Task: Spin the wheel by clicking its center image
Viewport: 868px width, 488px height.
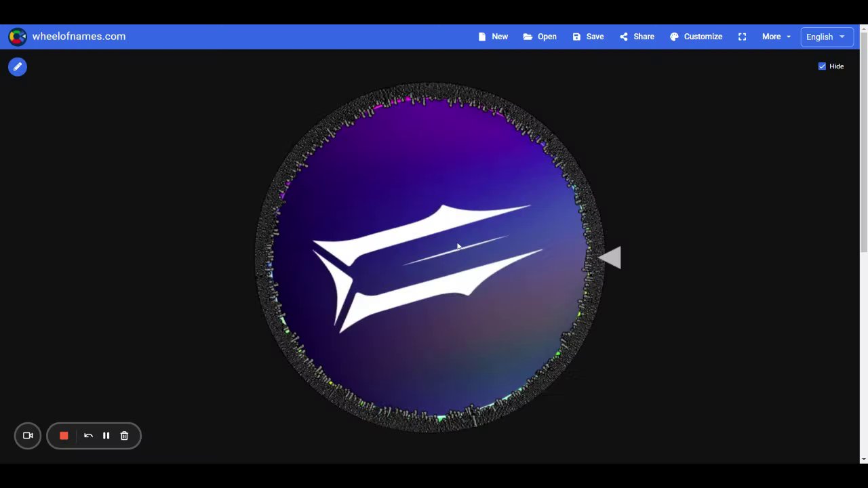Action: 429,258
